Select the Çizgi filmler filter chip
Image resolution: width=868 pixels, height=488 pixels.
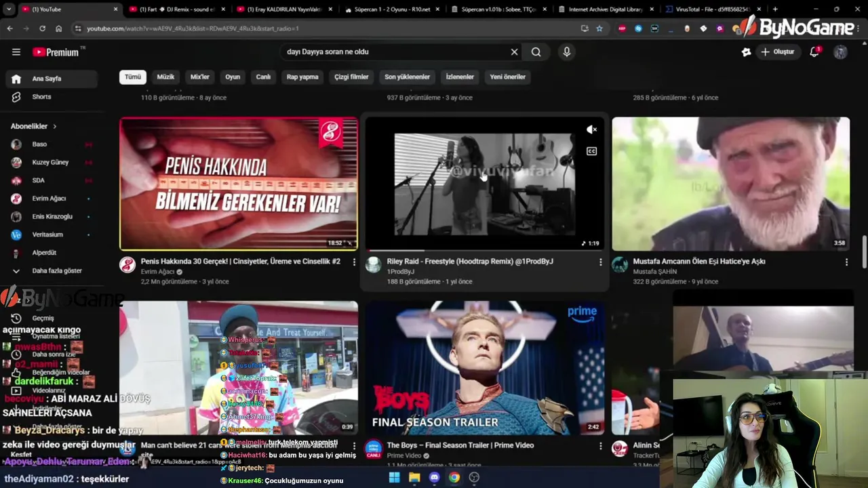351,77
